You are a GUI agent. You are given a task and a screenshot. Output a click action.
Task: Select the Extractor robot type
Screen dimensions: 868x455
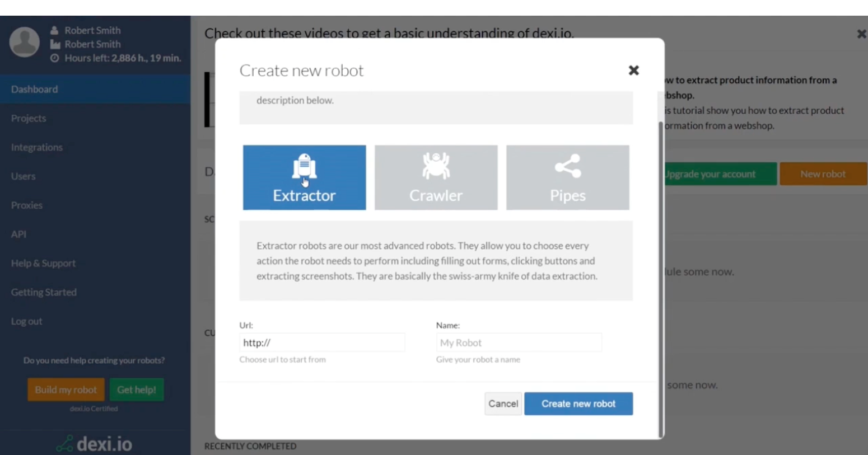point(304,177)
